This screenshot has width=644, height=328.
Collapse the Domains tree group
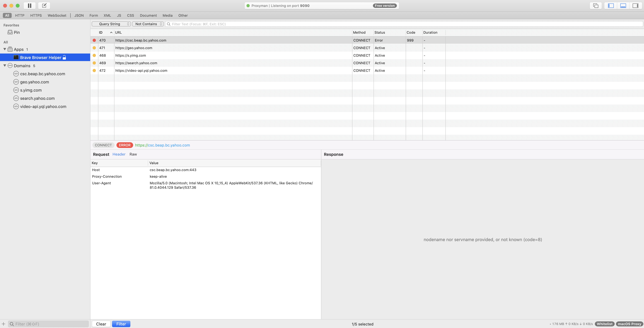point(5,65)
